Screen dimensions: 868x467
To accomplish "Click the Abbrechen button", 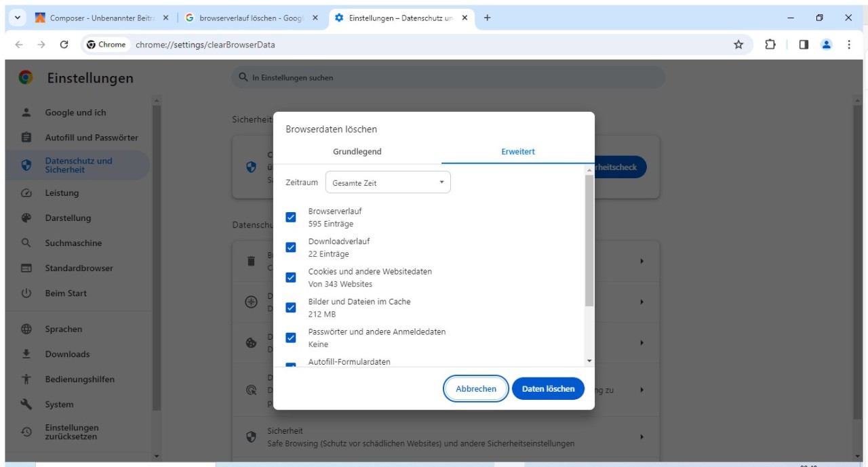I will coord(476,389).
